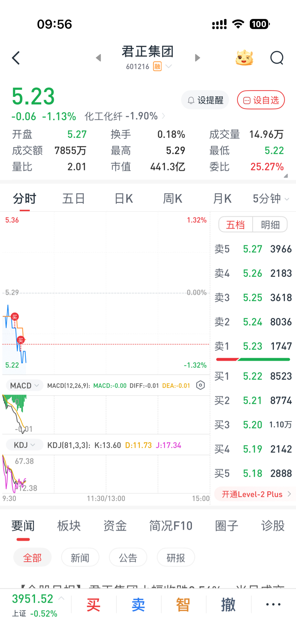Tap the buy/sell ratio bar

tap(253, 359)
